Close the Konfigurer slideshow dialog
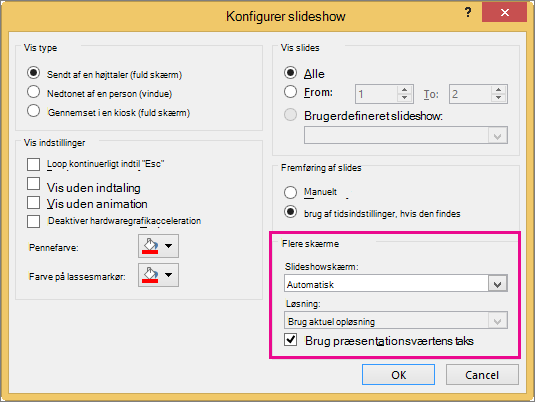535x402 pixels. [504, 13]
